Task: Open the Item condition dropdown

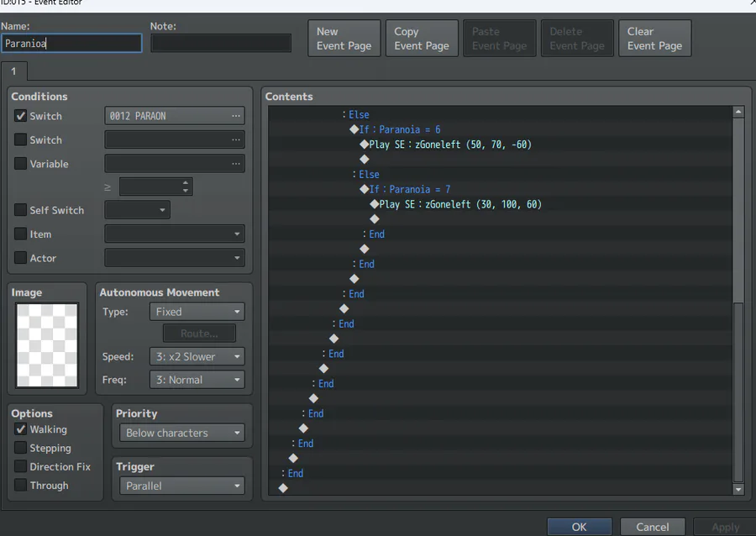Action: point(175,234)
